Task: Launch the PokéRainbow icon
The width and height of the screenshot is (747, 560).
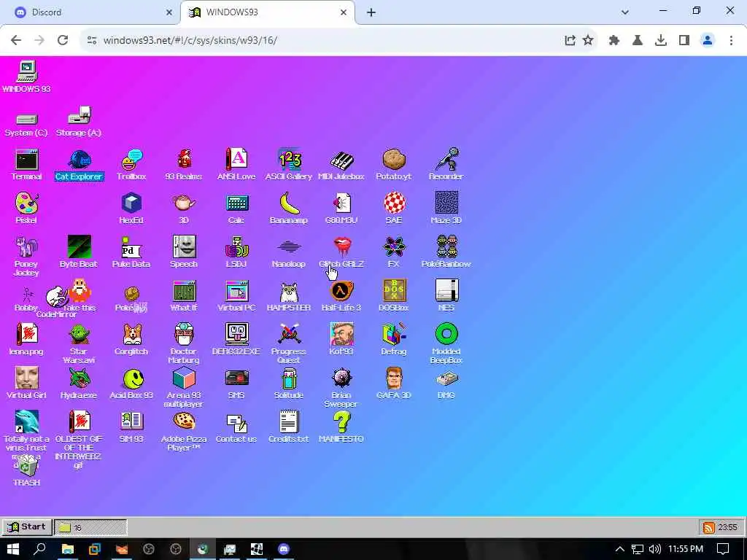Action: coord(446,247)
